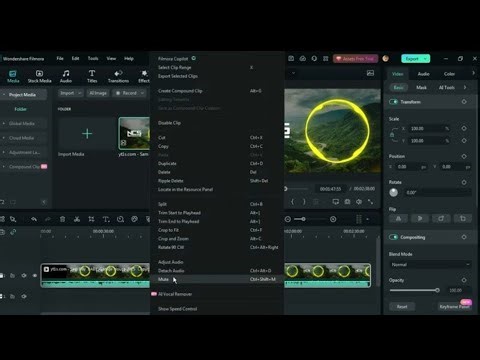The width and height of the screenshot is (480, 360).
Task: Open the Titles tab
Action: click(92, 76)
